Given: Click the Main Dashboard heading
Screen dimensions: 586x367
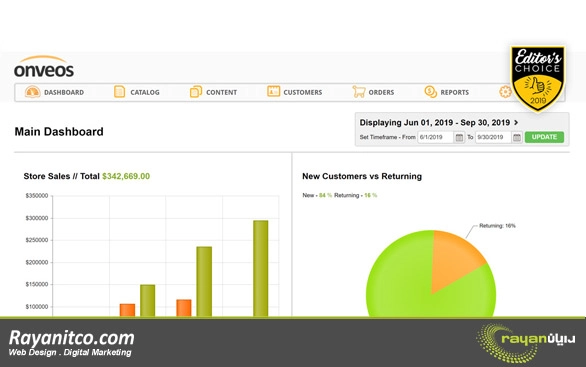Looking at the screenshot, I should coord(59,132).
